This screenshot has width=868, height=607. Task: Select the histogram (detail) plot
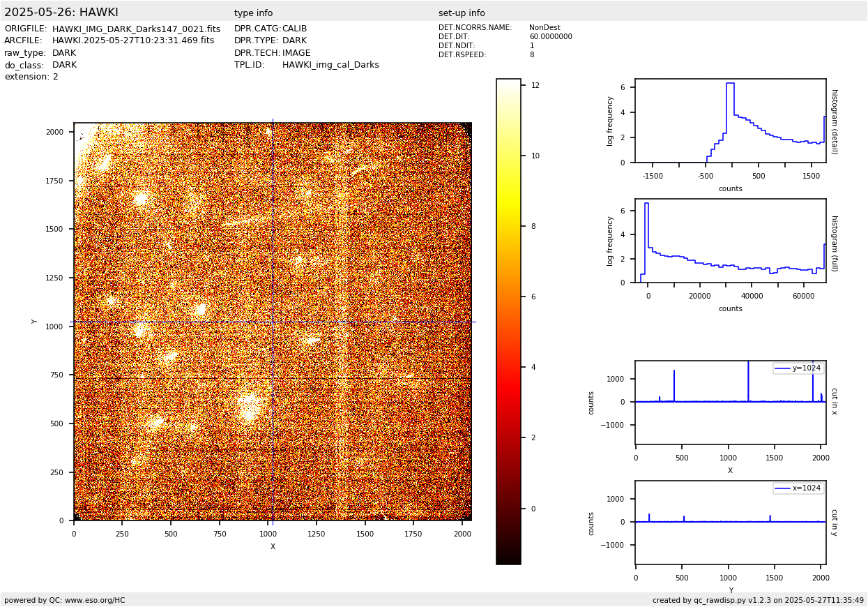[730, 121]
